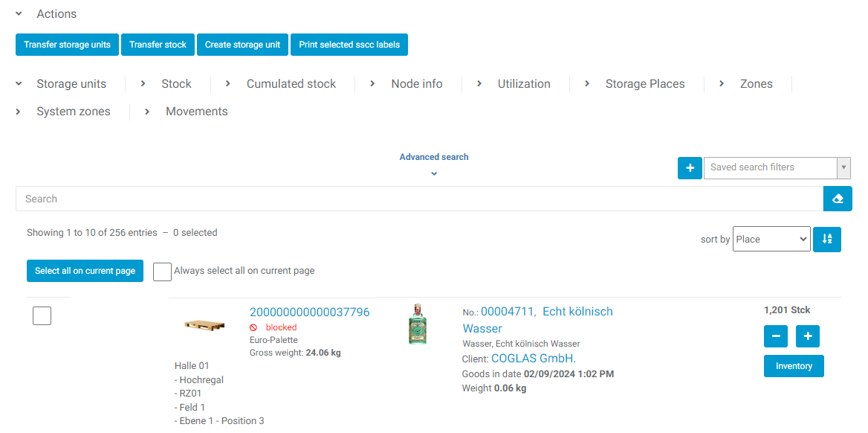Click the Transfer storage units button
This screenshot has width=868, height=433.
[67, 45]
